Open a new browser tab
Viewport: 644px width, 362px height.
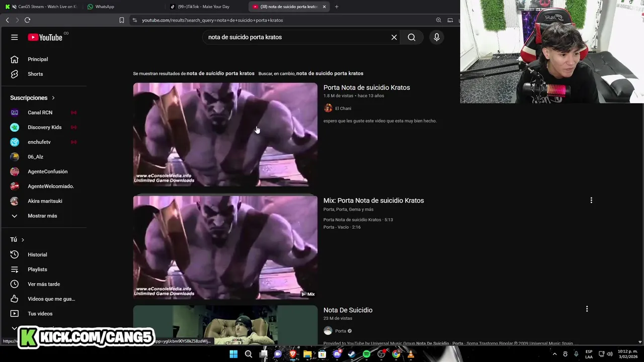point(337,7)
